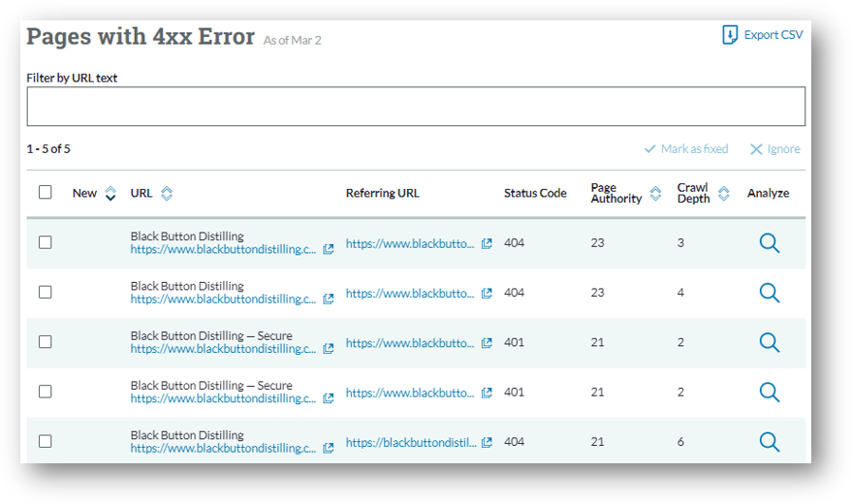Click external icon beside referring URL, second 401 row

coord(487,393)
